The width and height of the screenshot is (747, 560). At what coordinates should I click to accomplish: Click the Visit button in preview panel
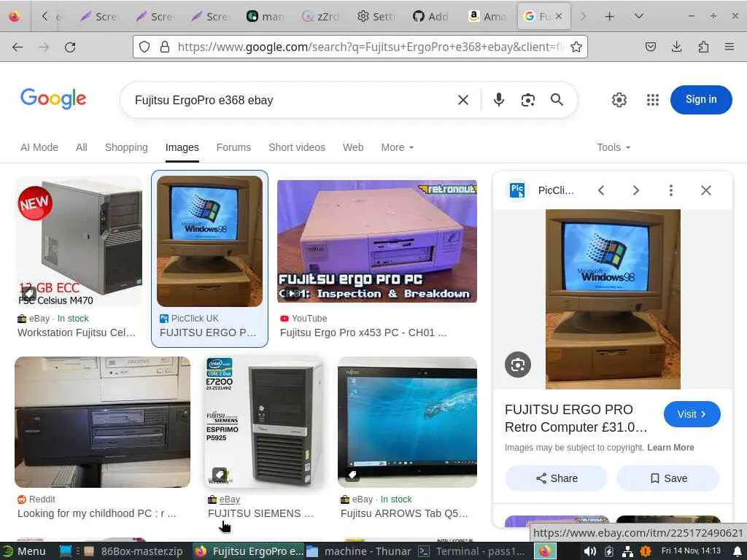tap(692, 414)
